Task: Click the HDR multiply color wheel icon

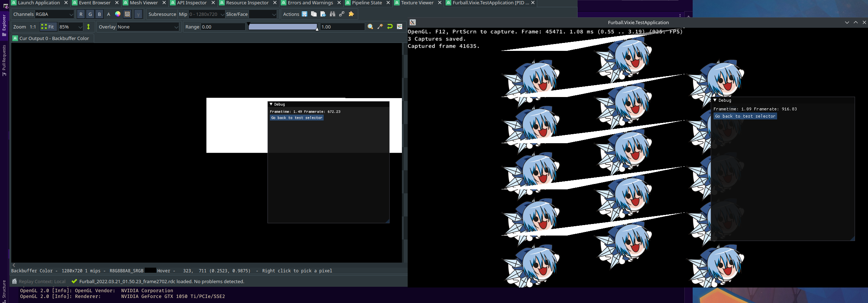Action: point(118,14)
